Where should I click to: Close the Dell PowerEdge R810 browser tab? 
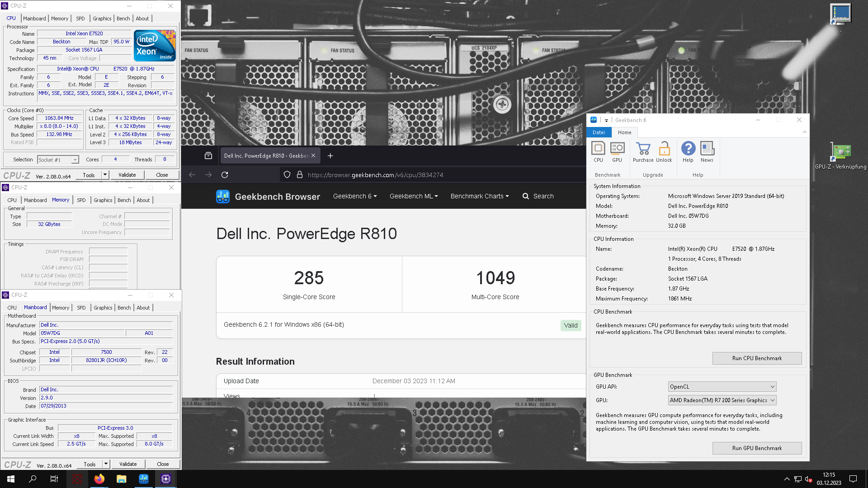313,156
